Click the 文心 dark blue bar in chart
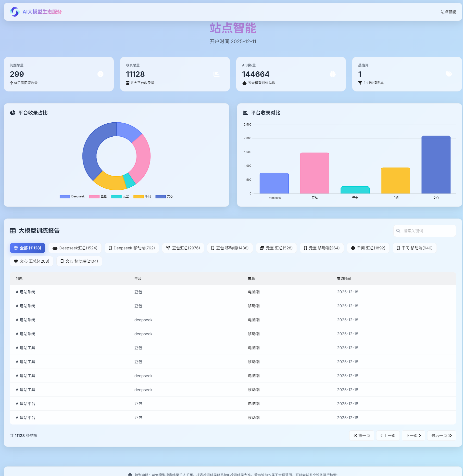463x476 pixels. (x=436, y=165)
